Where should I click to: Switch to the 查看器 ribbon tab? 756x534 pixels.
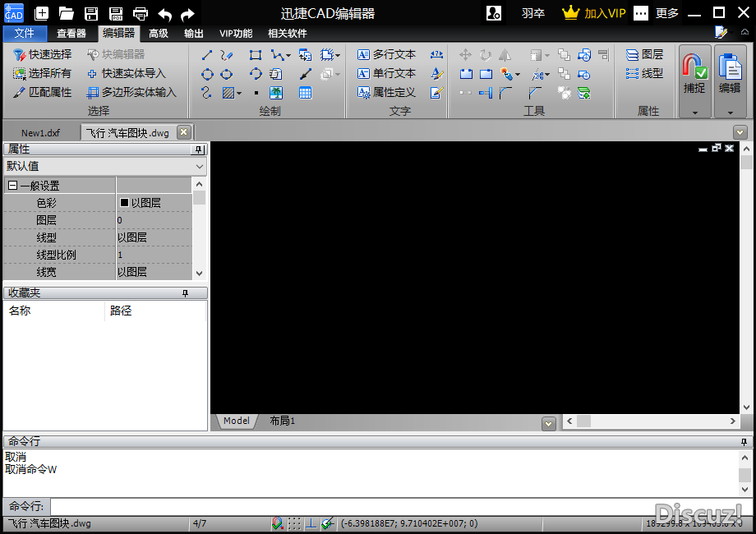tap(71, 34)
